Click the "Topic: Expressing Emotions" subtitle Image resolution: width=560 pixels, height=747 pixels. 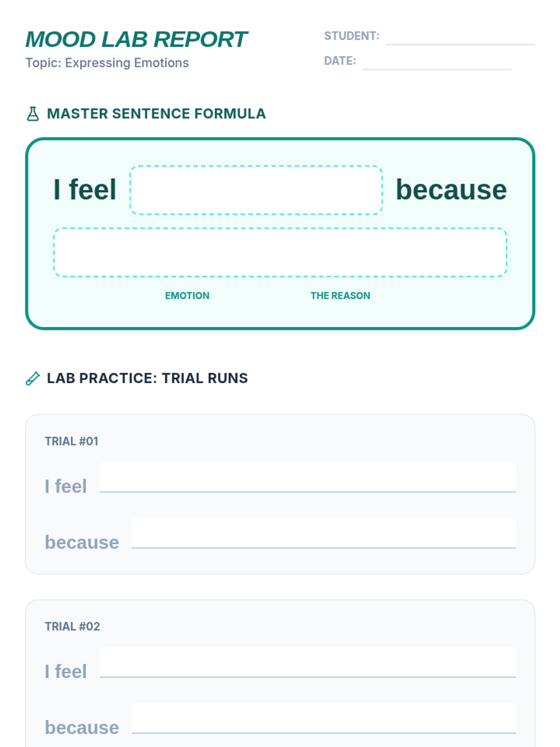(107, 63)
